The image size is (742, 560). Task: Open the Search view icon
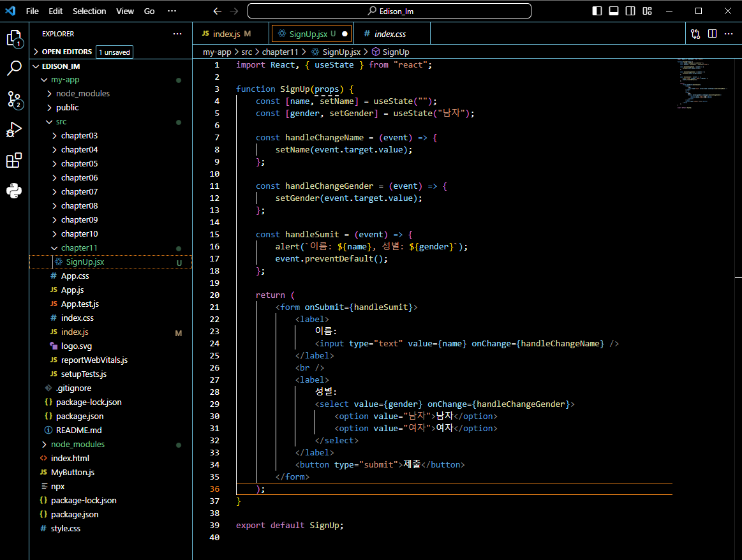pyautogui.click(x=14, y=68)
